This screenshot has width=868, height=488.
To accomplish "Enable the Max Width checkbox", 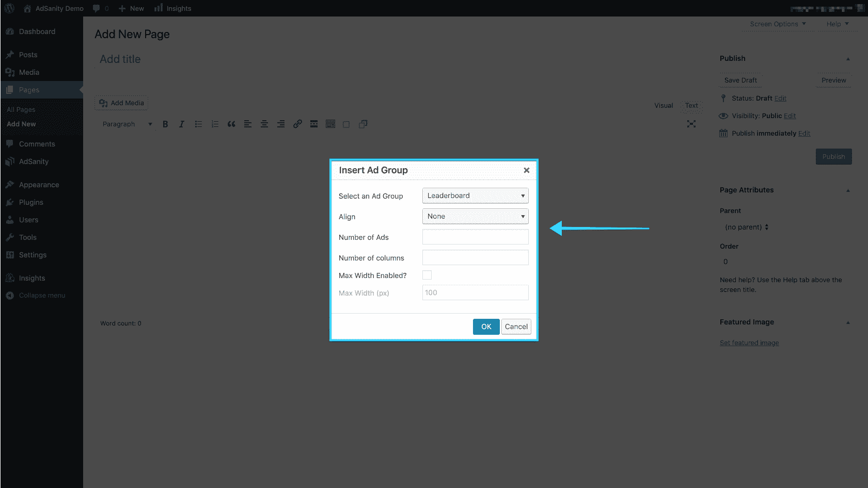I will click(427, 275).
